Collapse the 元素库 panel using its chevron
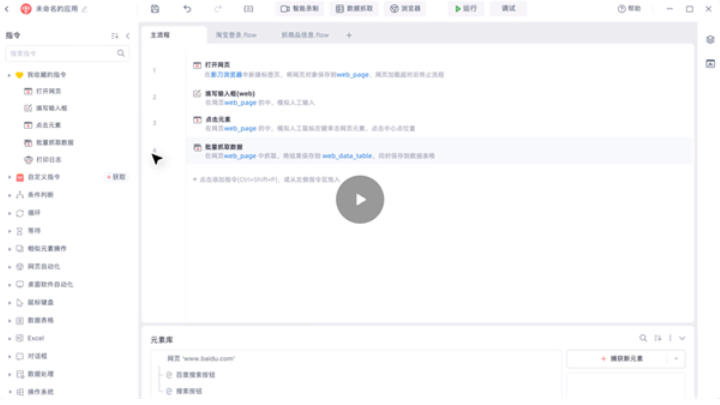Screen dimensions: 720x405 coord(682,338)
